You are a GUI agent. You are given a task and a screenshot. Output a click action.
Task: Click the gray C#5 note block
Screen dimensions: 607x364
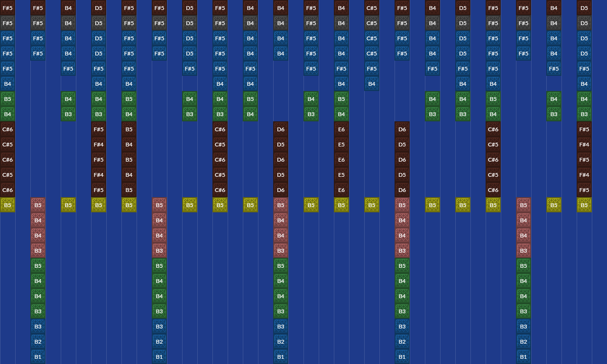tap(372, 23)
